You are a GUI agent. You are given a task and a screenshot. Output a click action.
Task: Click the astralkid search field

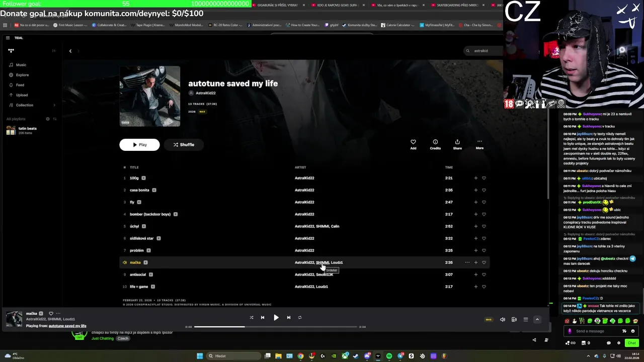click(x=483, y=51)
